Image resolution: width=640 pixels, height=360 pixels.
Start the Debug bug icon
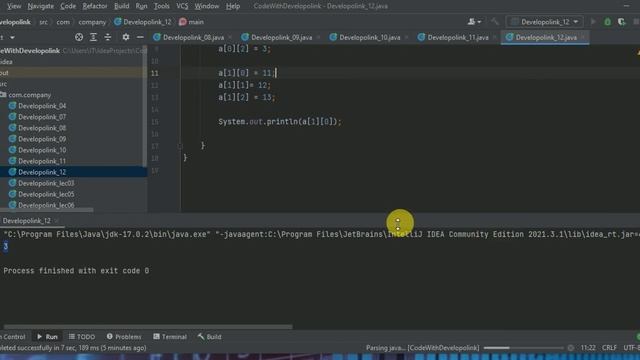(x=607, y=22)
